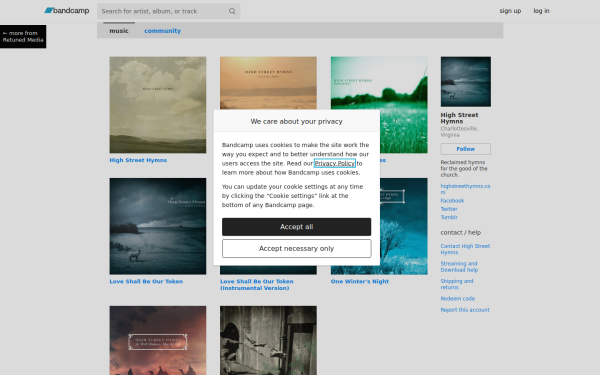Open the Love Shall Be Our Token title link
Screen dimensions: 600x375
(x=146, y=281)
